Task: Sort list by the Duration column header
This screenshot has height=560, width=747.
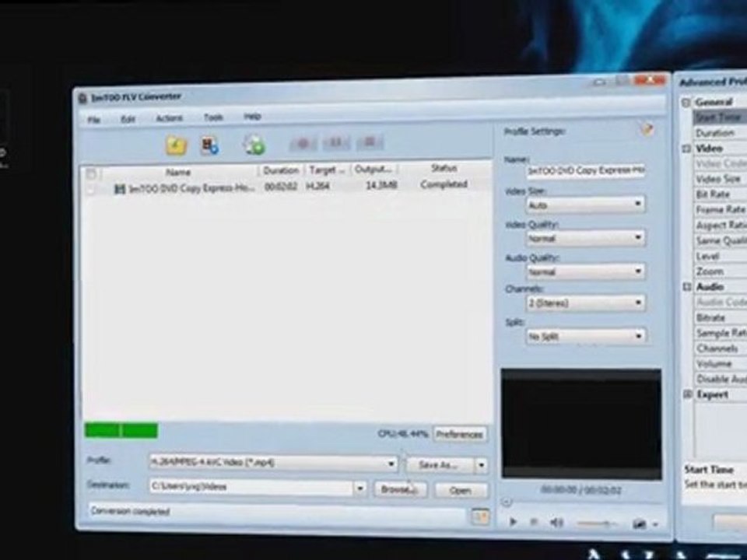Action: click(281, 170)
